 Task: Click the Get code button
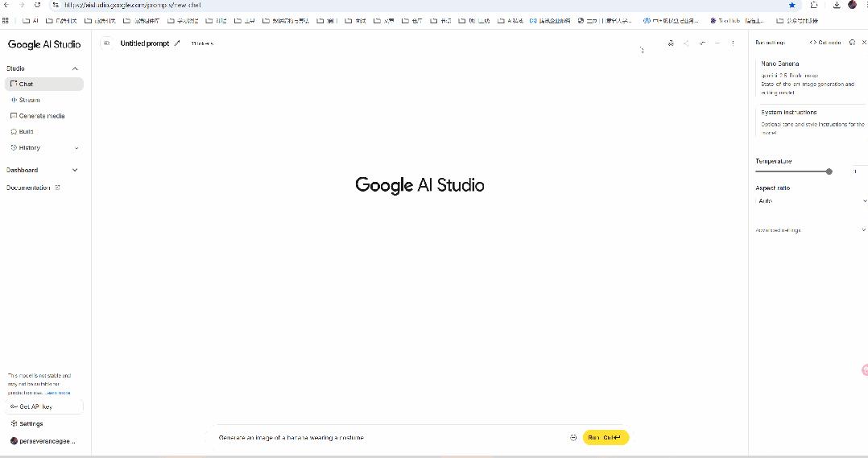coord(825,43)
